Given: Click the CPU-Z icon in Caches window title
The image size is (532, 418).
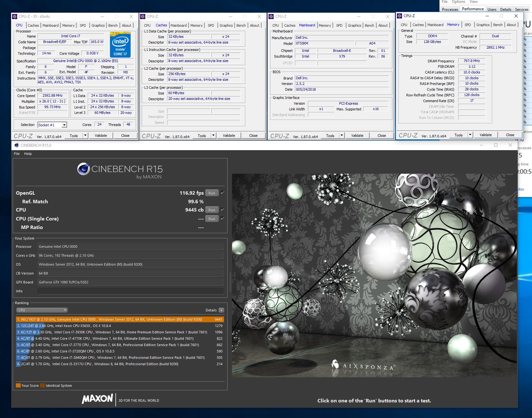Looking at the screenshot, I should pos(143,16).
